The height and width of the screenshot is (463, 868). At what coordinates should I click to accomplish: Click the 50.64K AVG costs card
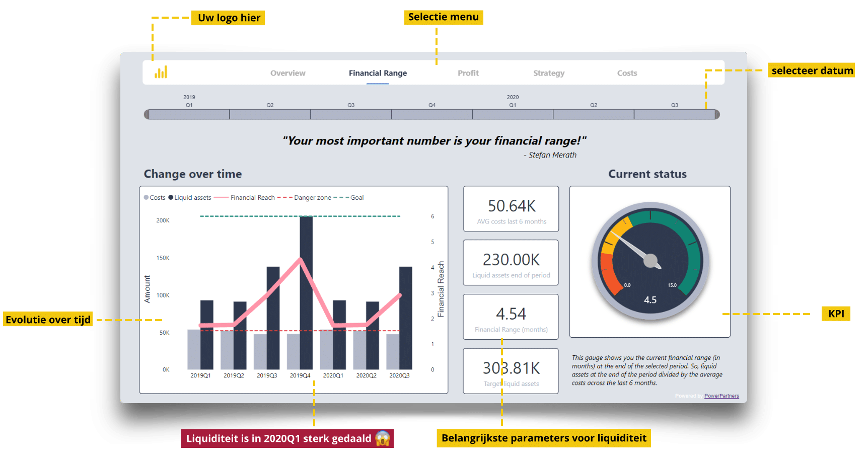click(511, 209)
